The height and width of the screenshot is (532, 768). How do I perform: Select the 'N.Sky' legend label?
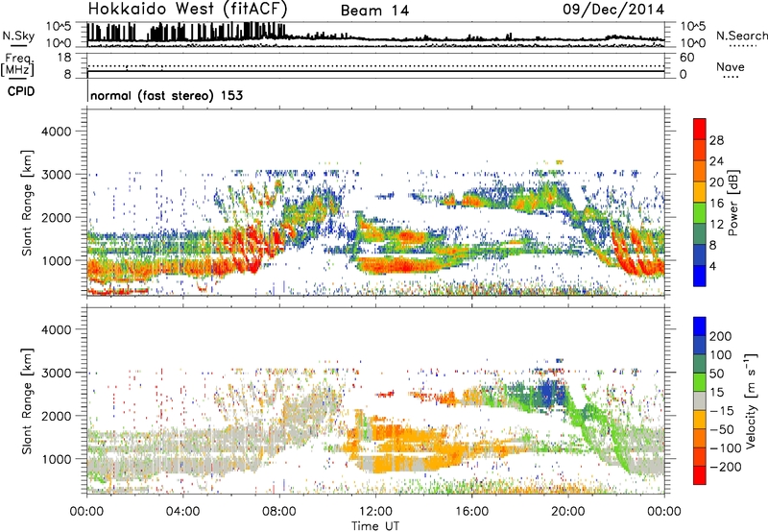[18, 36]
